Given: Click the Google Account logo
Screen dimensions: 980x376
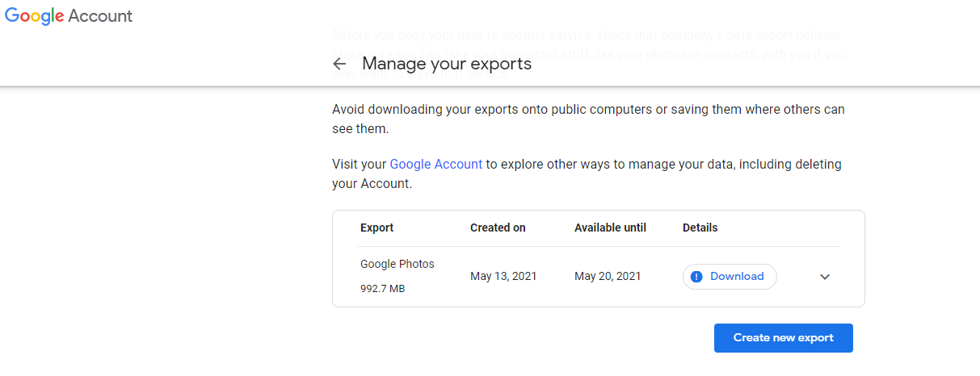Looking at the screenshot, I should click(69, 16).
